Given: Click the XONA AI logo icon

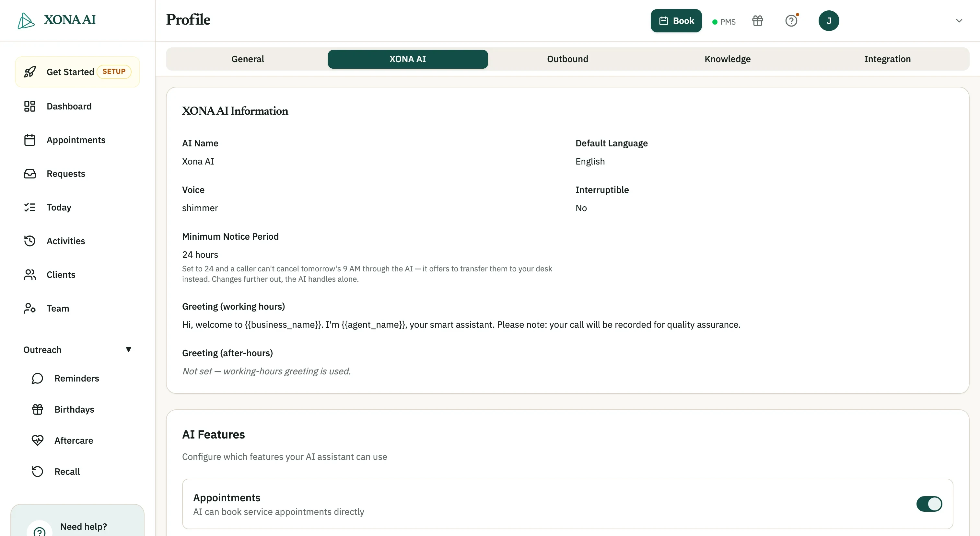Looking at the screenshot, I should [x=26, y=20].
